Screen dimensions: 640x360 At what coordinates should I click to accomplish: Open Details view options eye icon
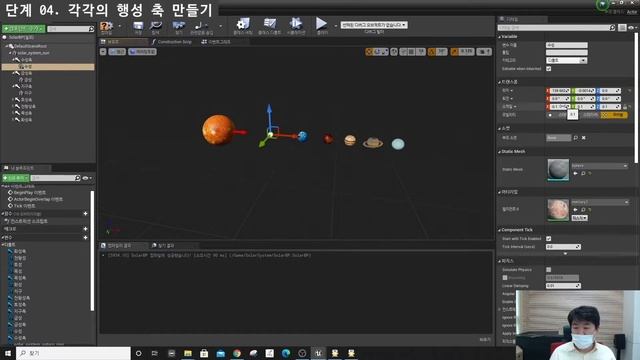point(632,28)
